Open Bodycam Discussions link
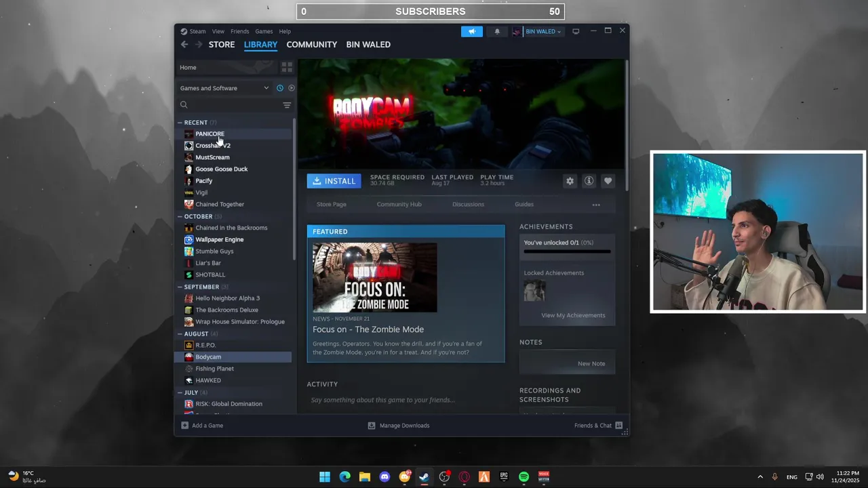 click(x=469, y=205)
